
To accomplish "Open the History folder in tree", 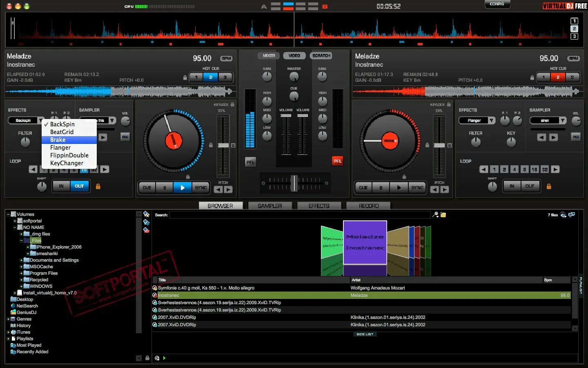I will click(23, 325).
